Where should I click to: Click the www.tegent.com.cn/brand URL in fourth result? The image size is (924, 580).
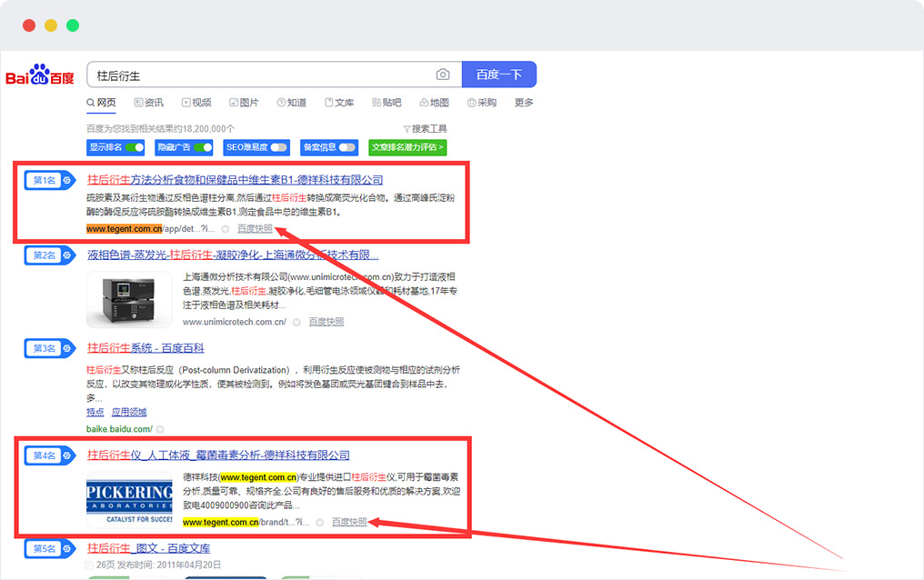246,522
